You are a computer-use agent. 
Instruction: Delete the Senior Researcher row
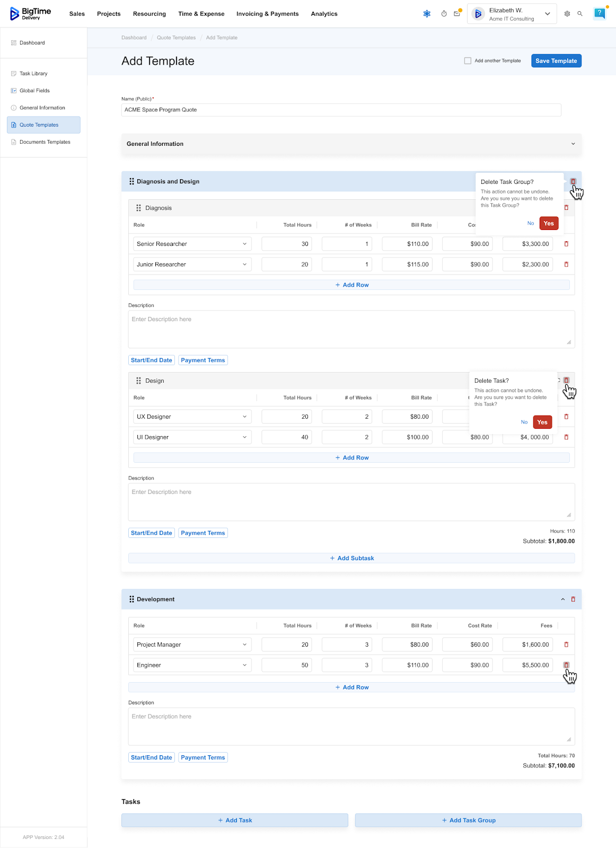tap(566, 244)
